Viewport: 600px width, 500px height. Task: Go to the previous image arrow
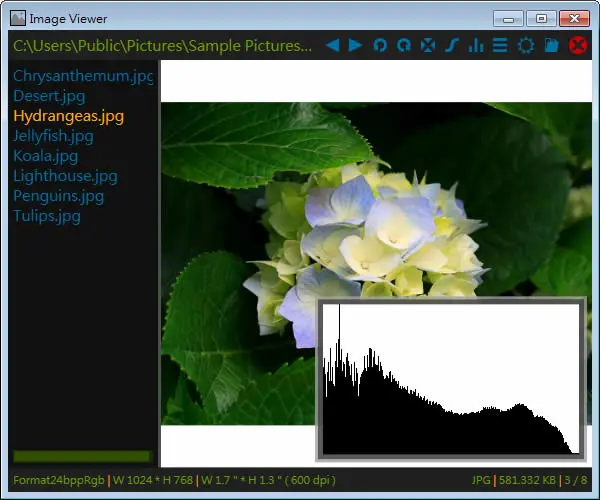[333, 46]
